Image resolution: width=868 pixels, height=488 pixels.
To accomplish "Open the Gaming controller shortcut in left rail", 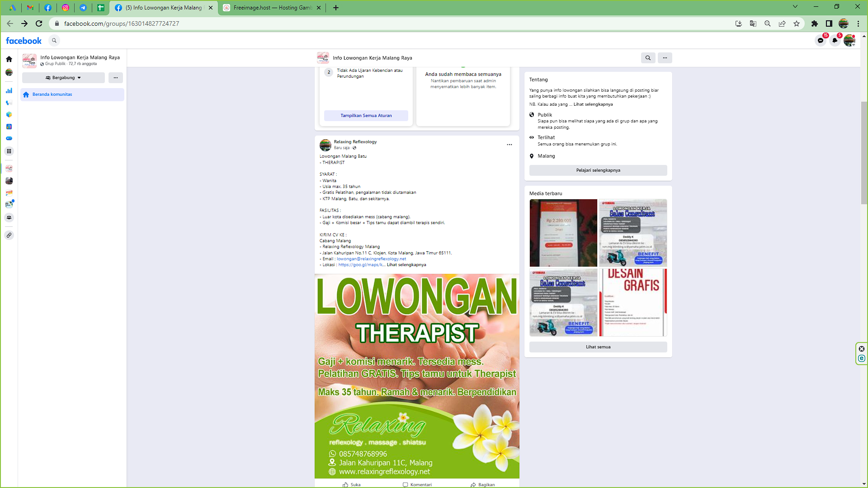I will [x=9, y=139].
